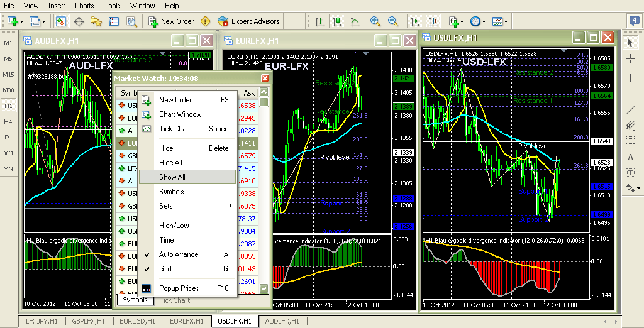
Task: Select the text label 'T' tool
Action: coord(630,172)
